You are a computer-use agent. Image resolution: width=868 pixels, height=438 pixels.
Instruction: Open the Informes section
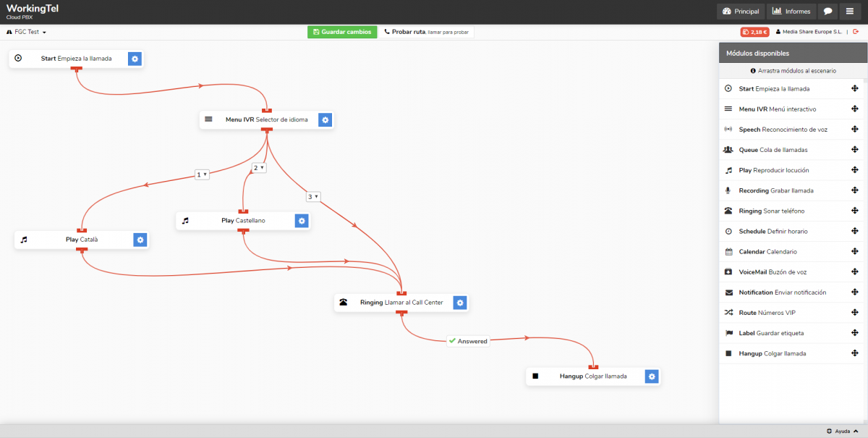(x=791, y=12)
